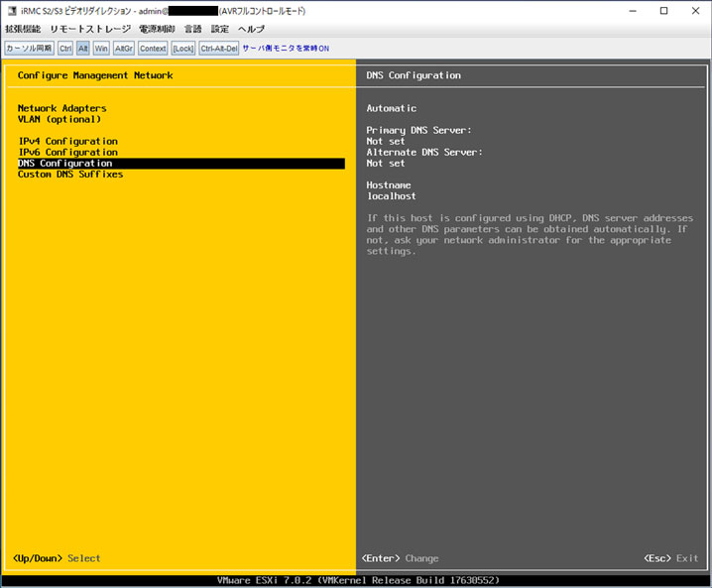Image resolution: width=712 pixels, height=588 pixels.
Task: Open the ヘルプ menu
Action: coord(251,29)
